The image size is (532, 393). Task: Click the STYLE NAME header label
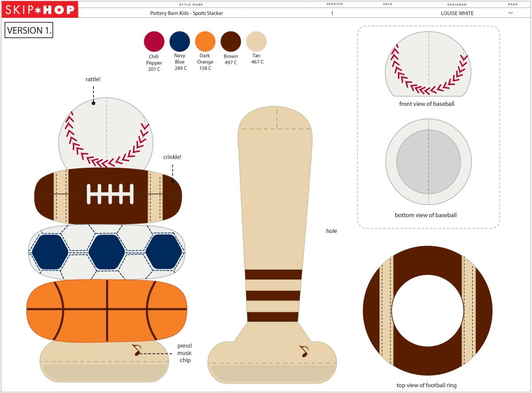pyautogui.click(x=191, y=4)
